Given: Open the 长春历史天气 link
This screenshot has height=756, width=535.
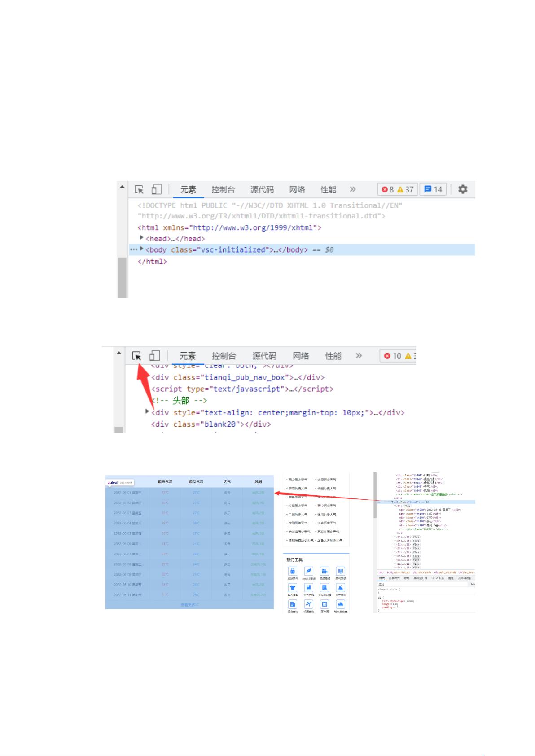Looking at the screenshot, I should pos(327,523).
